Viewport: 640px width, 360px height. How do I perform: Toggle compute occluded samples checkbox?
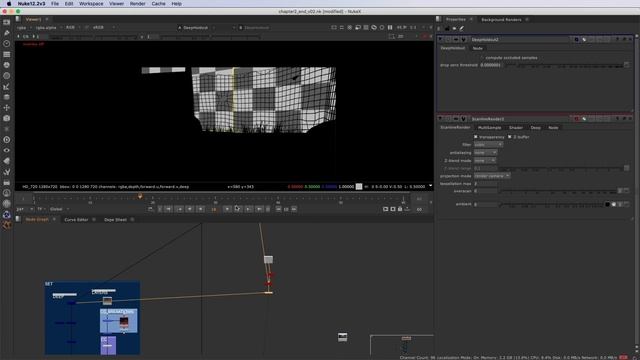pyautogui.click(x=482, y=58)
